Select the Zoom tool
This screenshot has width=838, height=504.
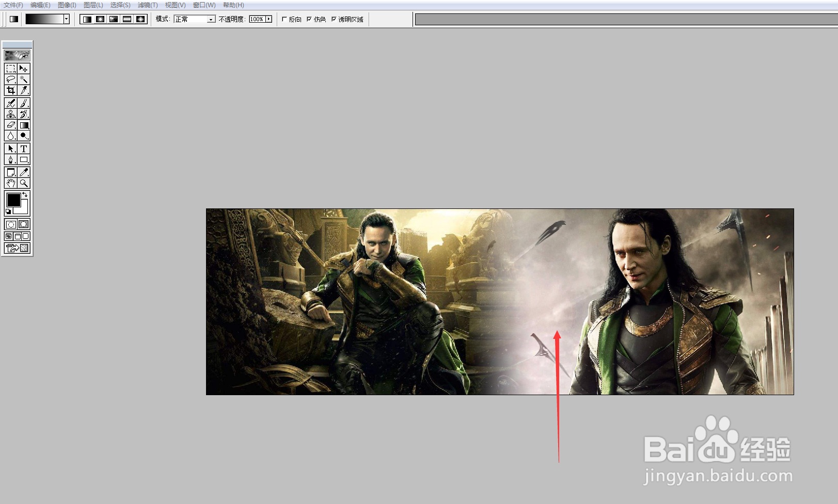[x=24, y=183]
